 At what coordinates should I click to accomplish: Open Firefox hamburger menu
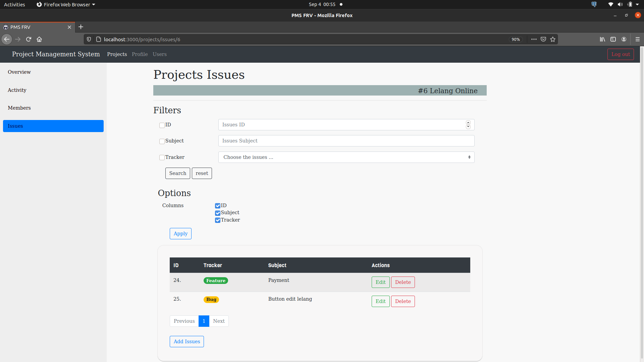click(638, 39)
